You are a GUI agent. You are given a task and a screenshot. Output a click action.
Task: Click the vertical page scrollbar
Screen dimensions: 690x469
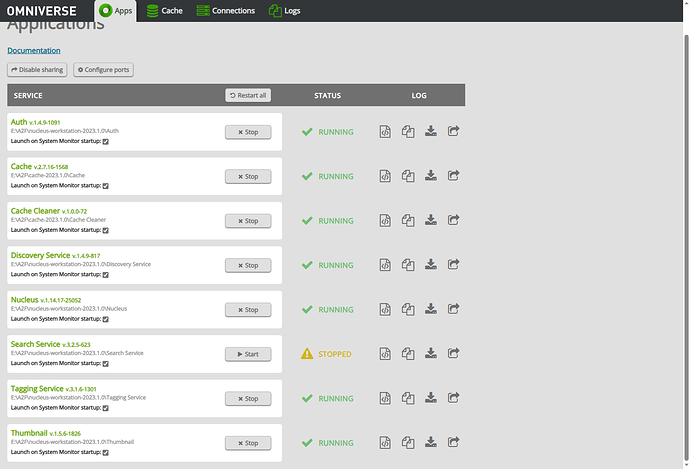point(686,246)
